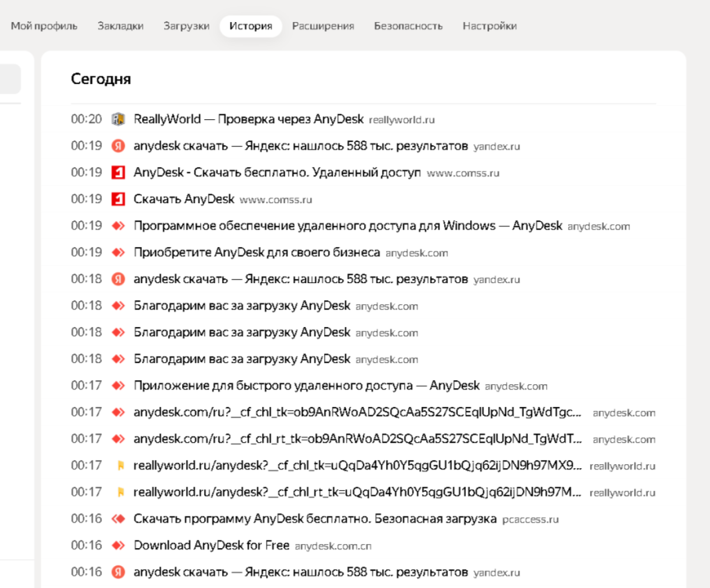710x588 pixels.
Task: Switch to the Безопасность tab
Action: tap(408, 26)
